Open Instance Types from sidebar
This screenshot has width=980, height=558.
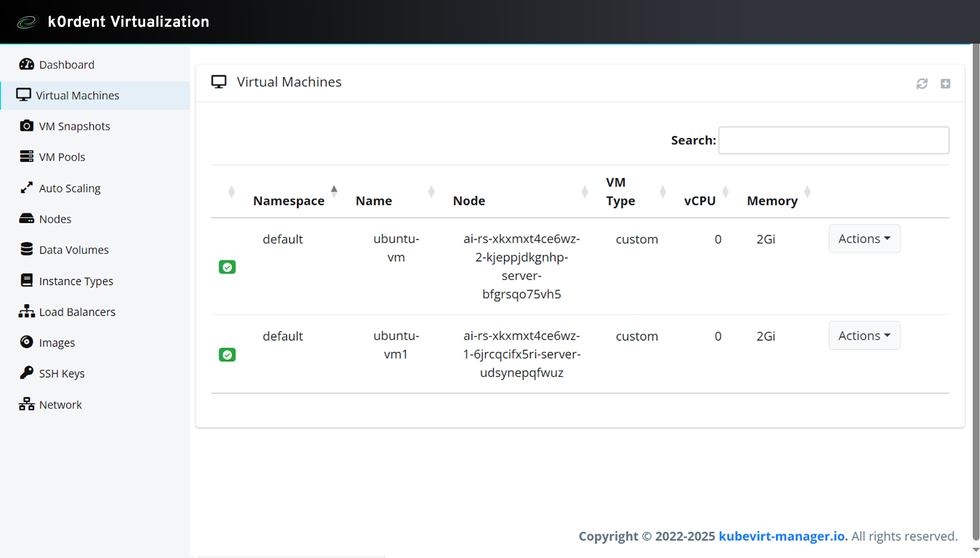pos(76,281)
